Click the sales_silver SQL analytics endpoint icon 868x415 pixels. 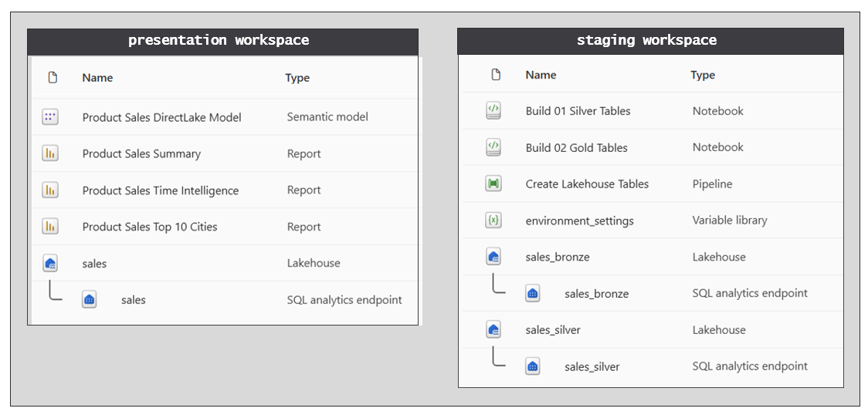pyautogui.click(x=533, y=366)
